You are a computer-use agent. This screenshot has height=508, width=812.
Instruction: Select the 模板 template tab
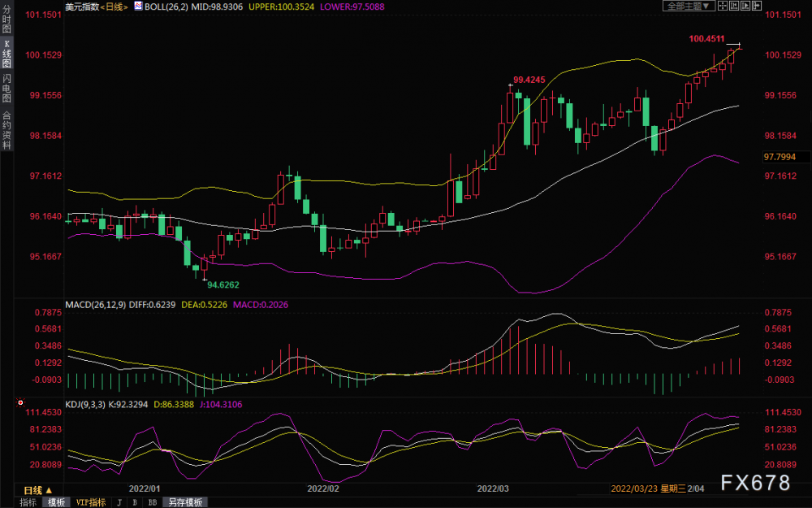pyautogui.click(x=57, y=502)
